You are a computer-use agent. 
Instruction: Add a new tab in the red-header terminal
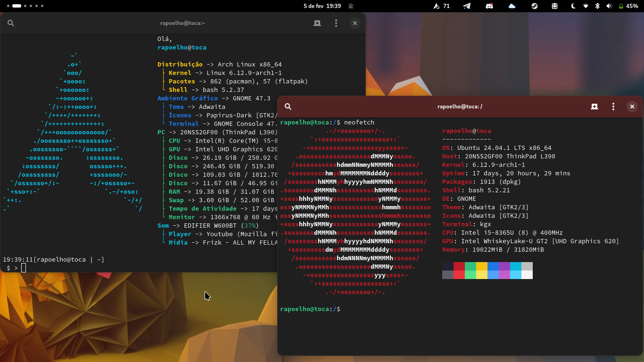(x=594, y=107)
